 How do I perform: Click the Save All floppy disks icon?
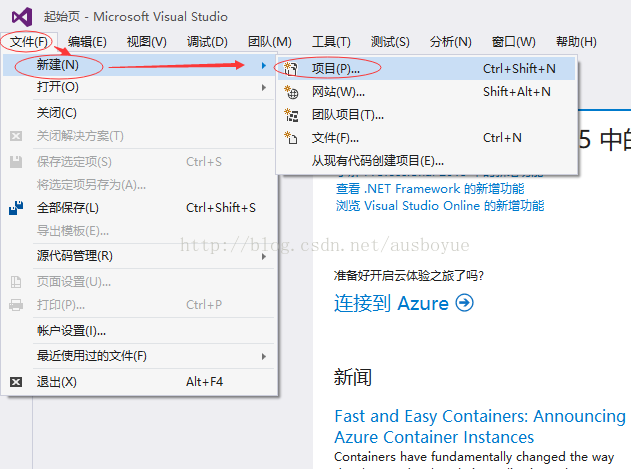[16, 208]
